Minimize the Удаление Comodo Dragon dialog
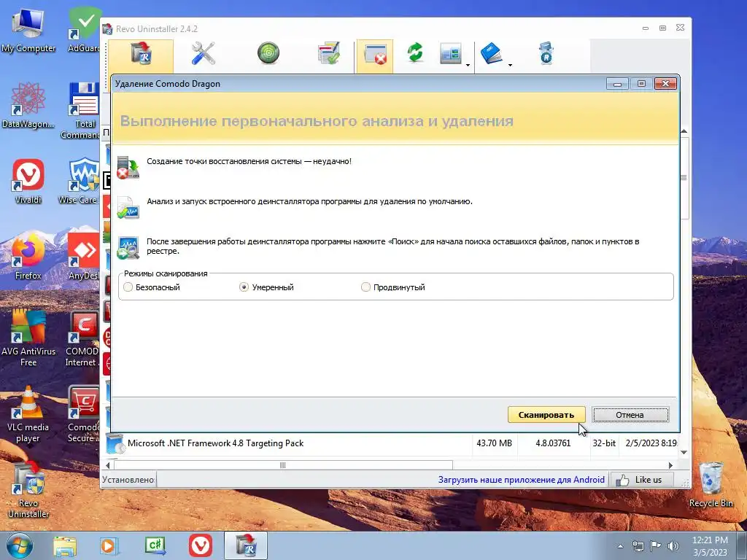Image resolution: width=747 pixels, height=560 pixels. point(617,84)
